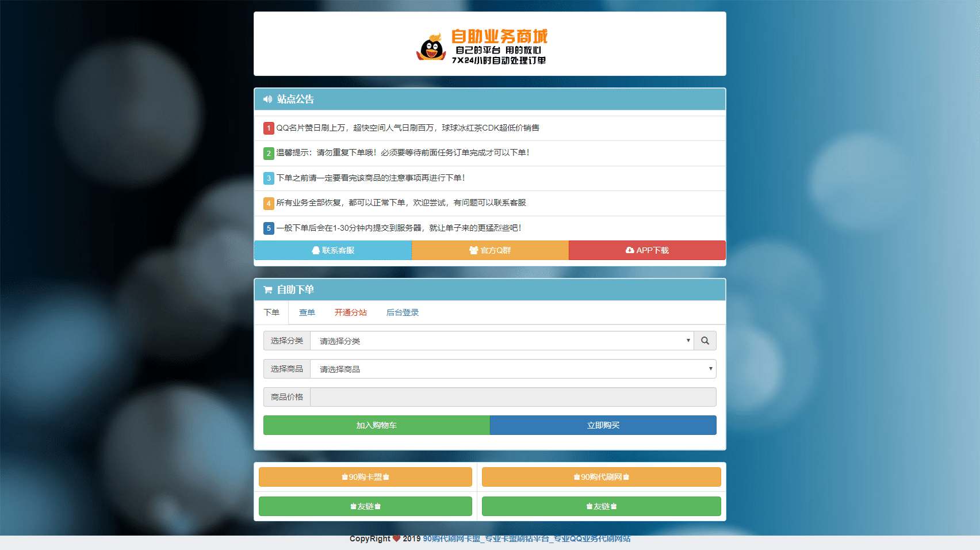Click the 官方Q群 button
The image size is (980, 550).
(x=490, y=250)
